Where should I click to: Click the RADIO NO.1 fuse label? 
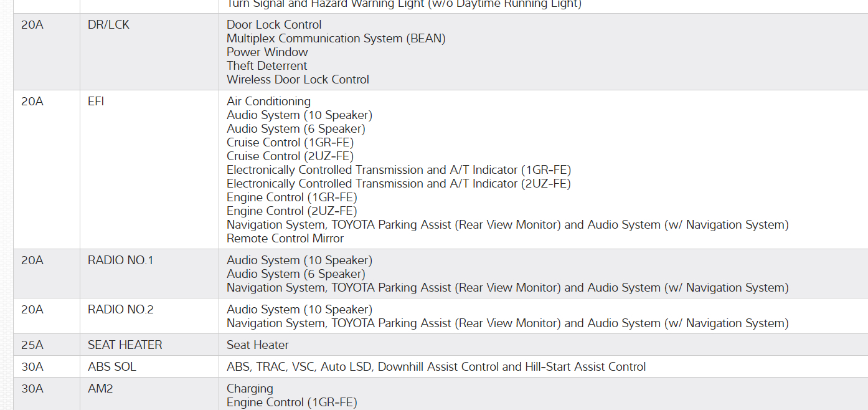120,260
